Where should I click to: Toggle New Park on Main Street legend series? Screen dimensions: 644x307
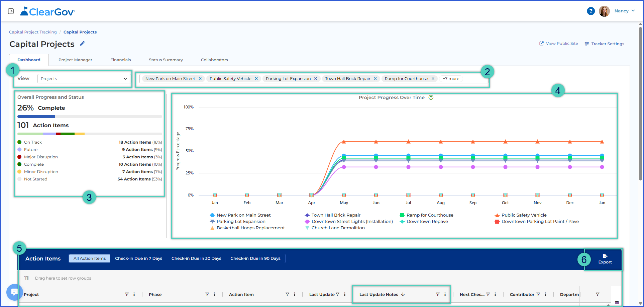click(240, 215)
